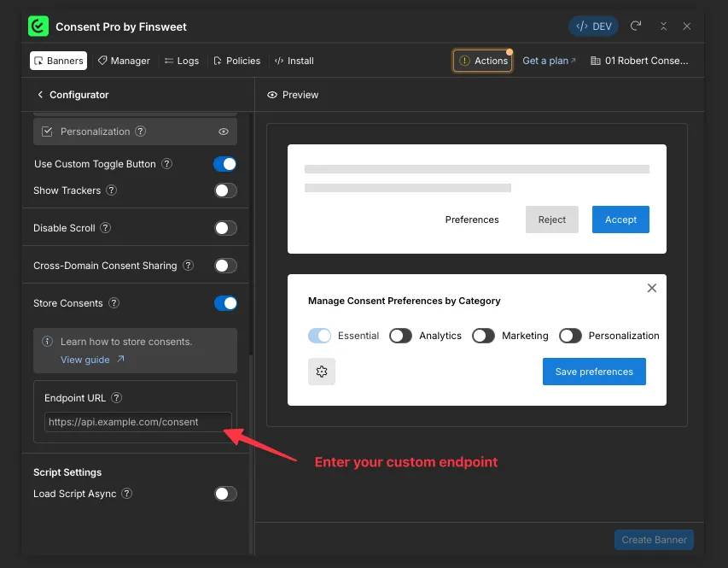
Task: Open the Policies tab
Action: (236, 60)
